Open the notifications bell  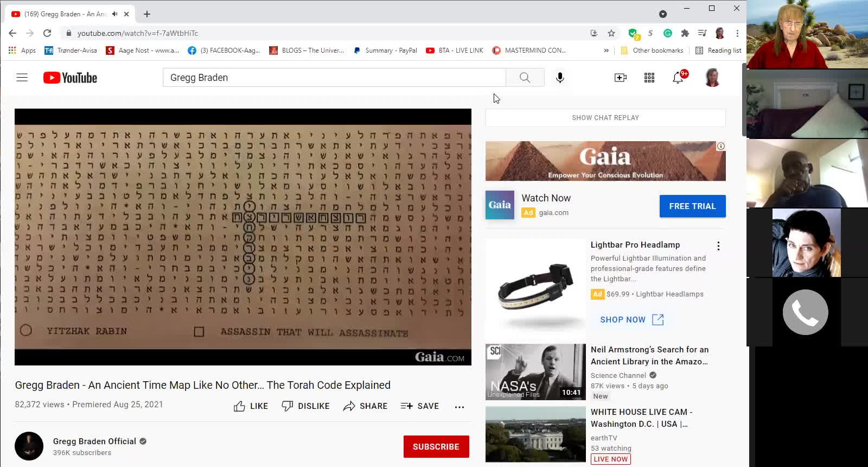[x=678, y=78]
